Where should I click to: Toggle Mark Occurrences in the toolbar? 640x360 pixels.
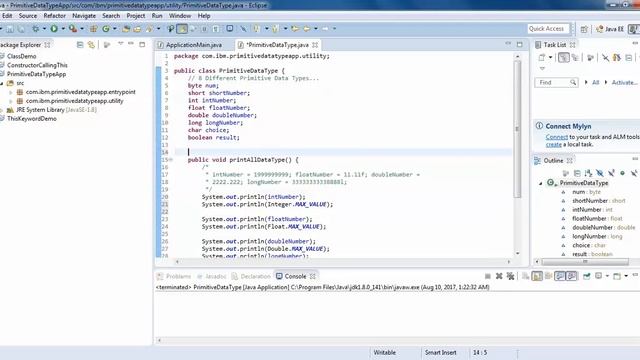click(x=182, y=29)
